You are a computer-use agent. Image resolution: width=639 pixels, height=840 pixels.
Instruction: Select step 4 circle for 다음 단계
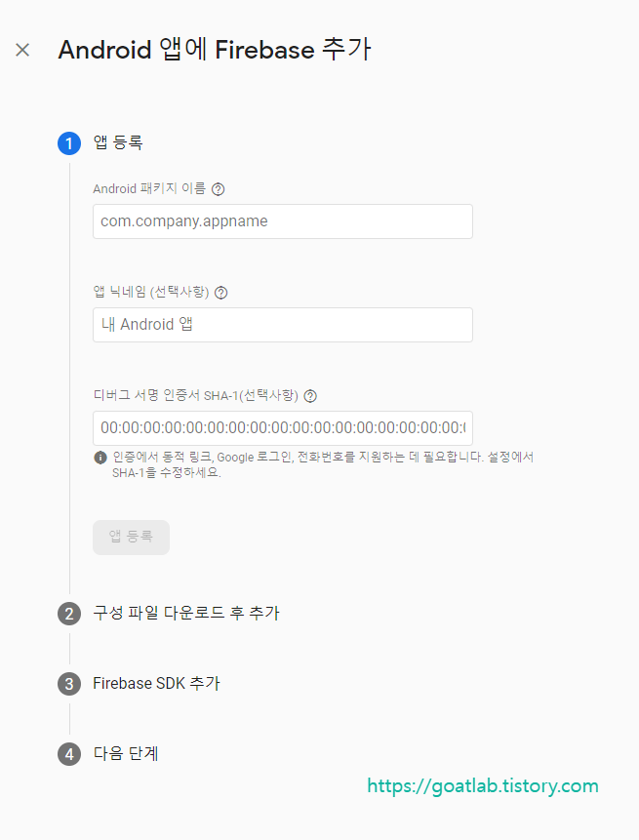(68, 753)
